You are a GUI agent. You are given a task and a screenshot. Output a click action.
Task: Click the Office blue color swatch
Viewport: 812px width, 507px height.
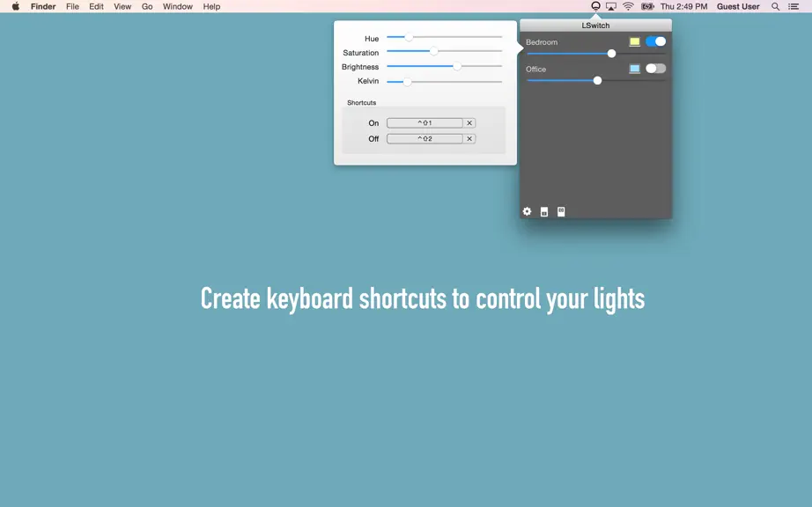click(x=634, y=69)
